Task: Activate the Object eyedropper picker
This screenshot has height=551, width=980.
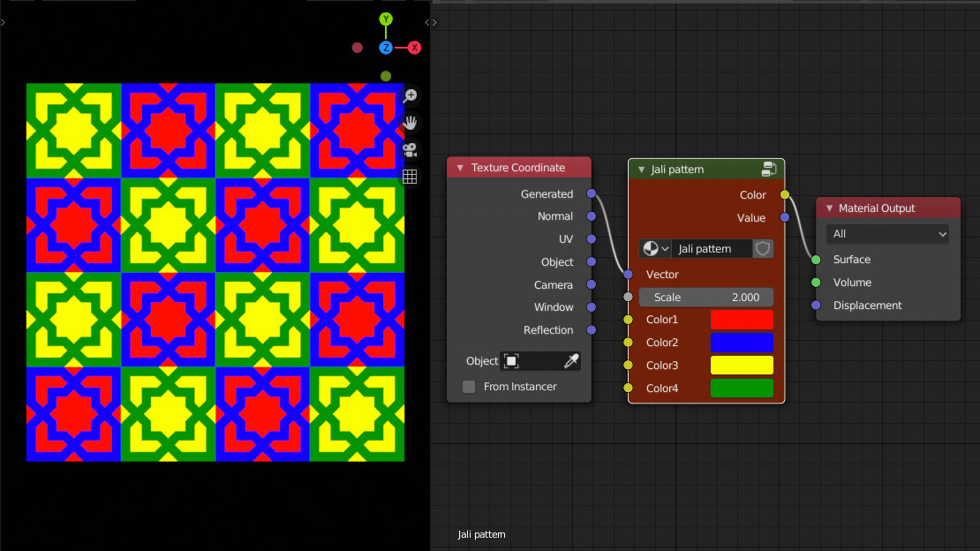Action: (x=572, y=360)
